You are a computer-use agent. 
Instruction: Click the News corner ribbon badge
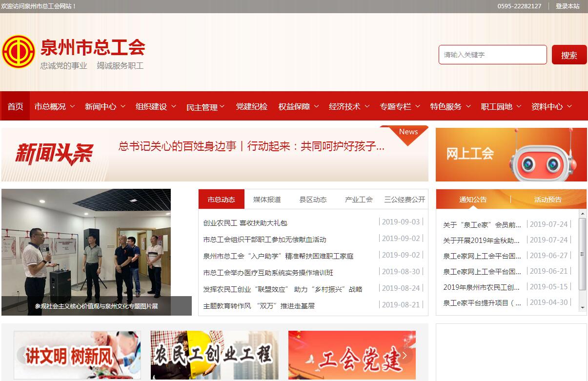coord(408,133)
